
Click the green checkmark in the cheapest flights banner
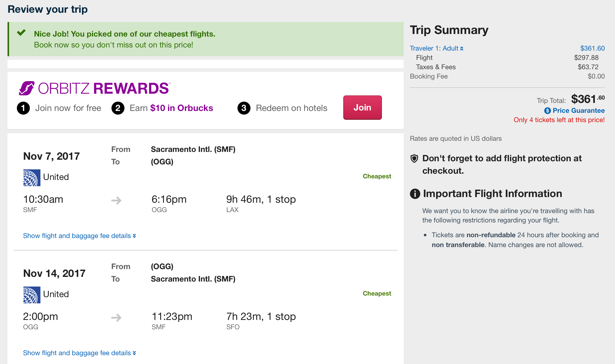point(21,33)
